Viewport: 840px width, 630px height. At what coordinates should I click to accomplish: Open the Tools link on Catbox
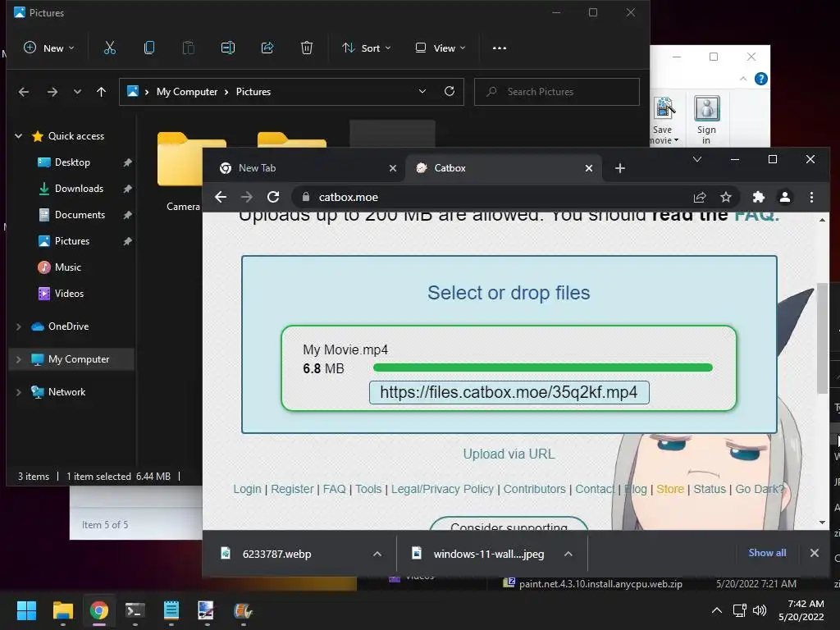click(x=368, y=489)
